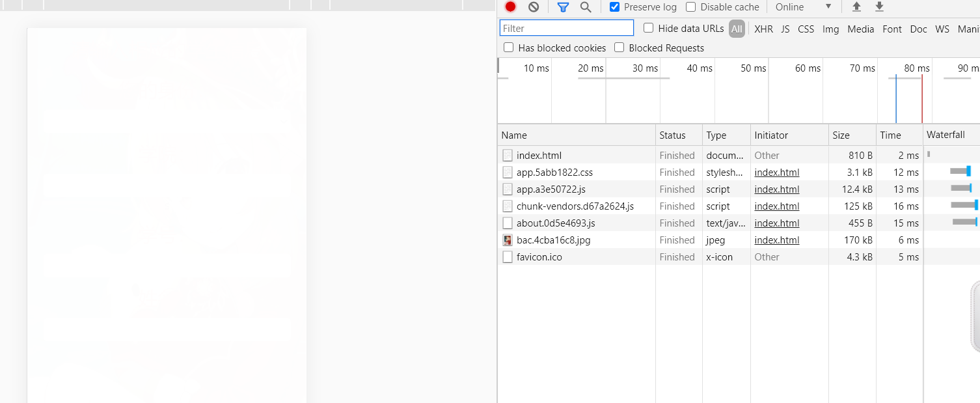Sort requests by Time column header

click(x=890, y=135)
